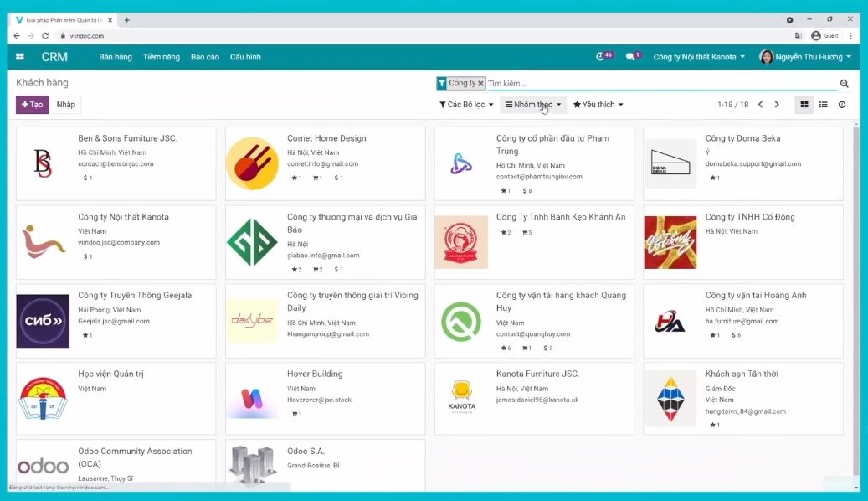The image size is (868, 501).
Task: Switch to list view icon
Action: 823,104
